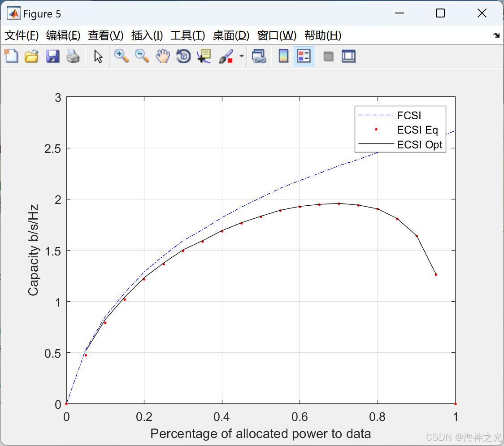504x446 pixels.
Task: Open the 文件(F) menu
Action: point(22,35)
